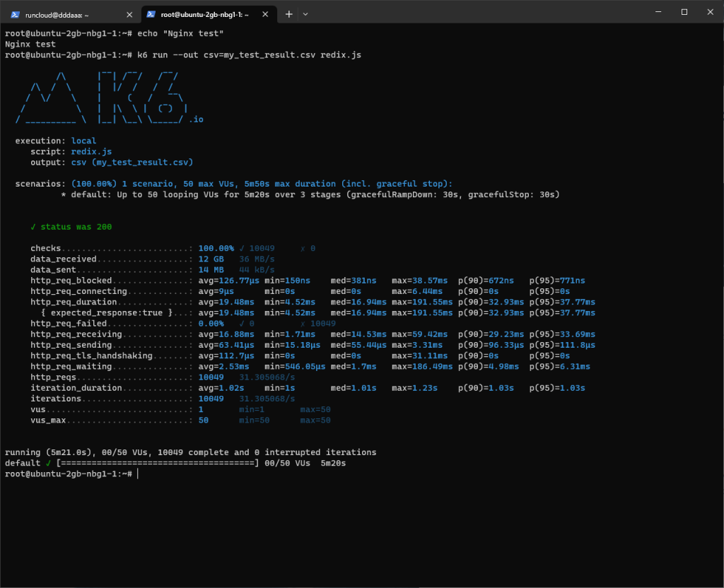Click the echo "Nginx test" command
Screen dimensions: 724x588
click(180, 33)
